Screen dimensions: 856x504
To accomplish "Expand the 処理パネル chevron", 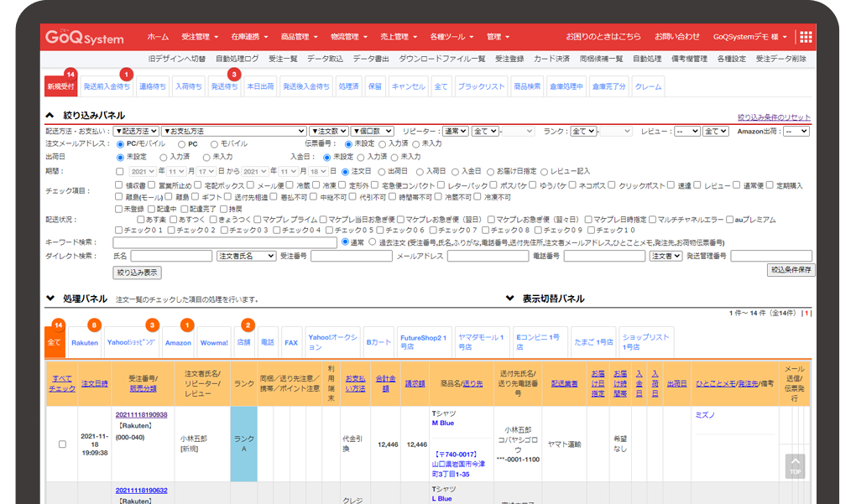I will (50, 299).
